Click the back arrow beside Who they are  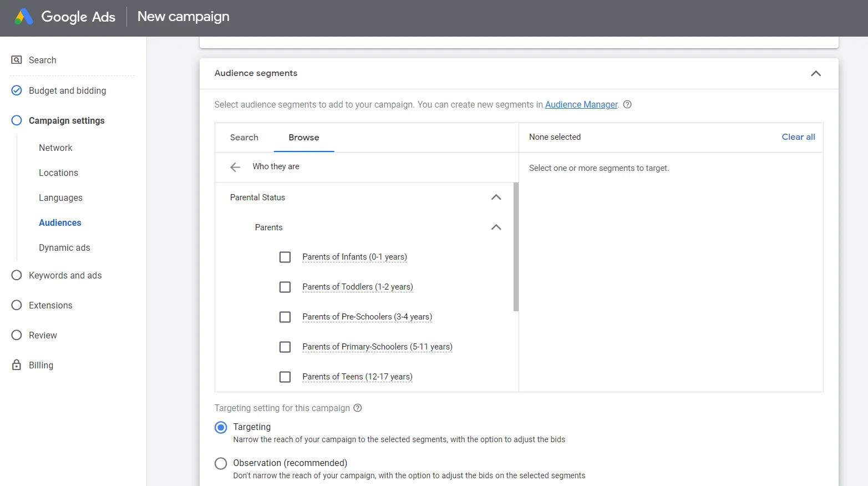pyautogui.click(x=235, y=167)
